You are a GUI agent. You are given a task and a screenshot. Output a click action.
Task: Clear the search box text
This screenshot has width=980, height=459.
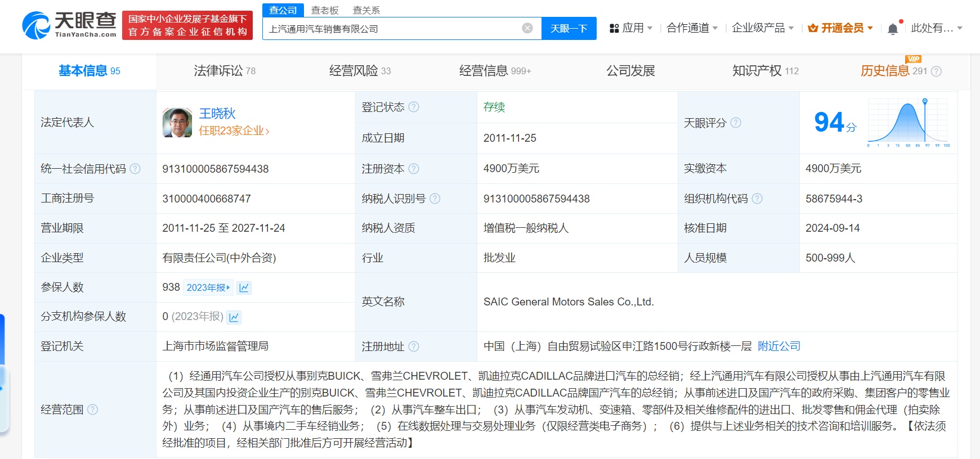pyautogui.click(x=527, y=28)
